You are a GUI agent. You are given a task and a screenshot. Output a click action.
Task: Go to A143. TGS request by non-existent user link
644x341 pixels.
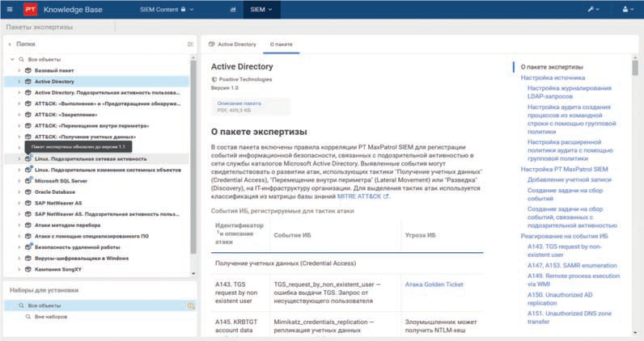[565, 250]
